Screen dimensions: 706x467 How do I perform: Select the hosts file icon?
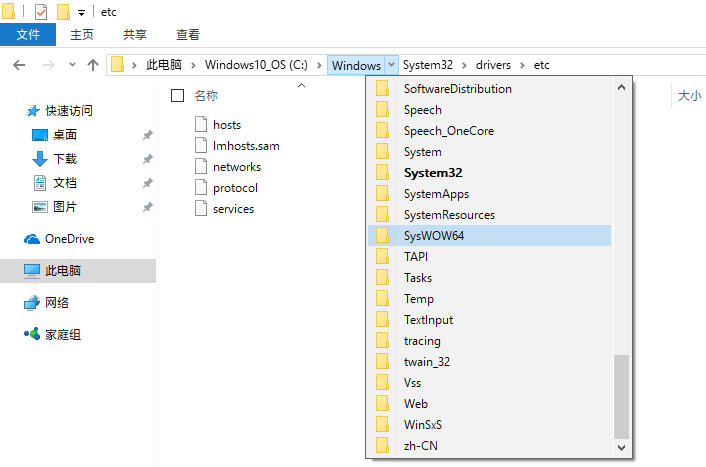point(200,125)
